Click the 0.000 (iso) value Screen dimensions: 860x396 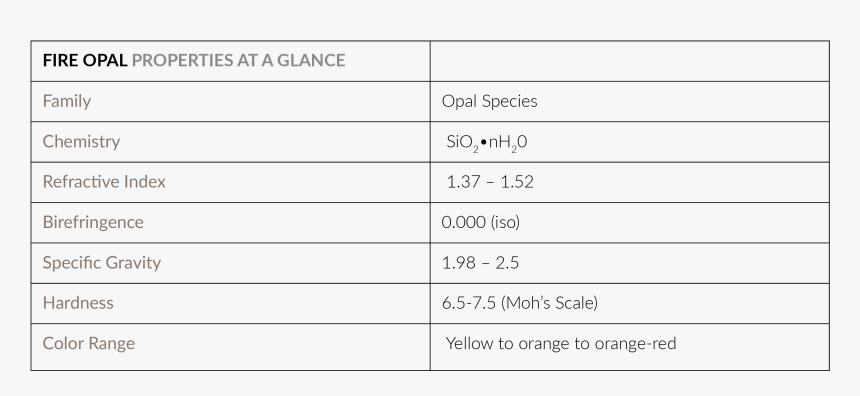tap(480, 222)
